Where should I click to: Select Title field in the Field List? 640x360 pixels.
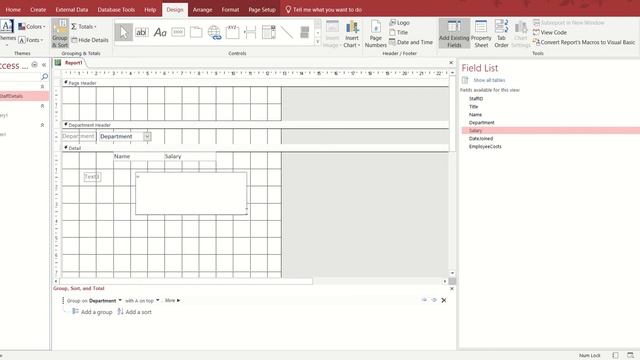point(473,107)
